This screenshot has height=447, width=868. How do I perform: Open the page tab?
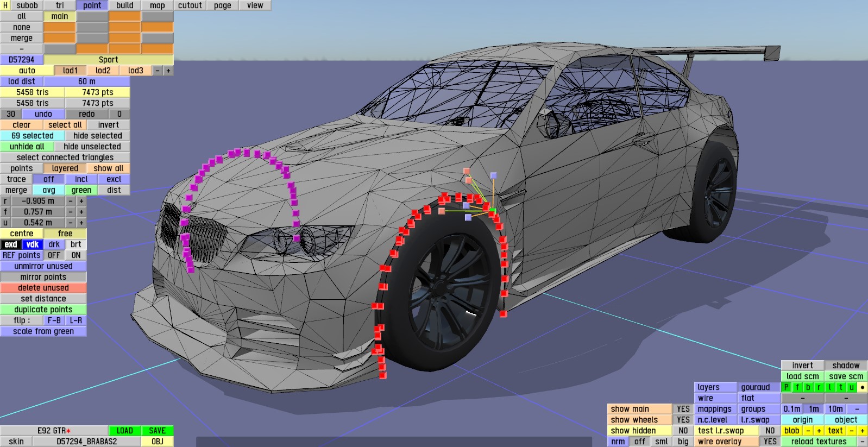coord(223,5)
